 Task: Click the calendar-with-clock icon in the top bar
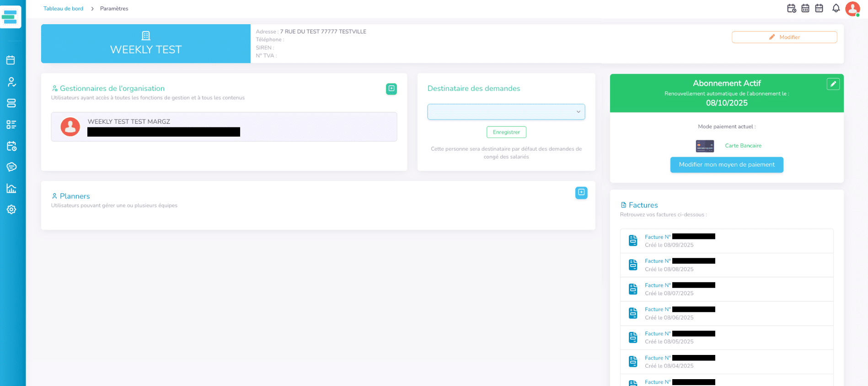tap(792, 8)
